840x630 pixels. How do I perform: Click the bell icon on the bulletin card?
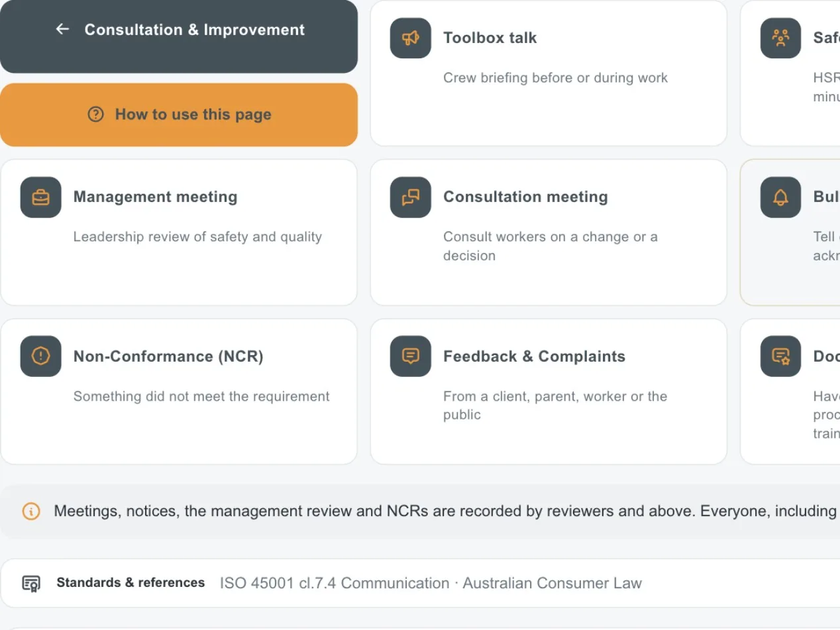tap(781, 197)
